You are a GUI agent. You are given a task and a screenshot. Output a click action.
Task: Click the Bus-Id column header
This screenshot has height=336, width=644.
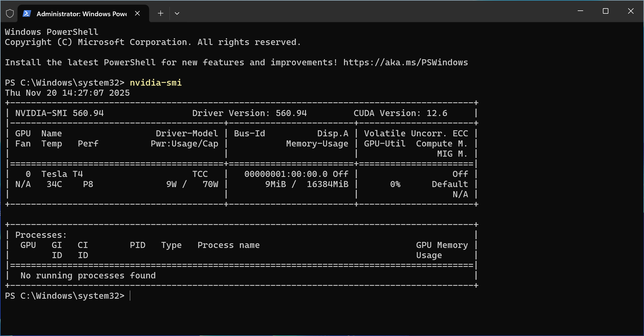[249, 134]
